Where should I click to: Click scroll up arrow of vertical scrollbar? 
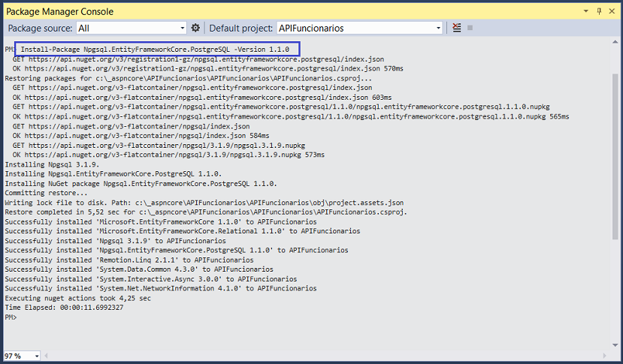[x=615, y=42]
